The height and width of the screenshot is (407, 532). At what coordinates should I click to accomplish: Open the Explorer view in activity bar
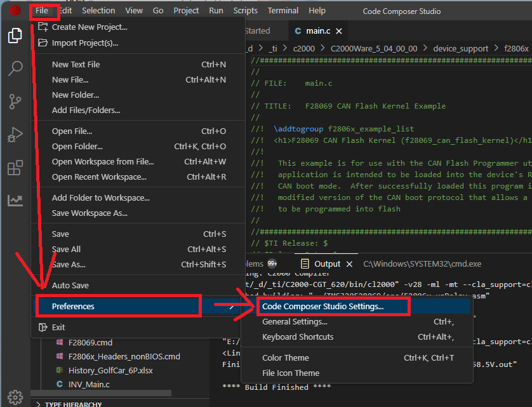tap(15, 36)
